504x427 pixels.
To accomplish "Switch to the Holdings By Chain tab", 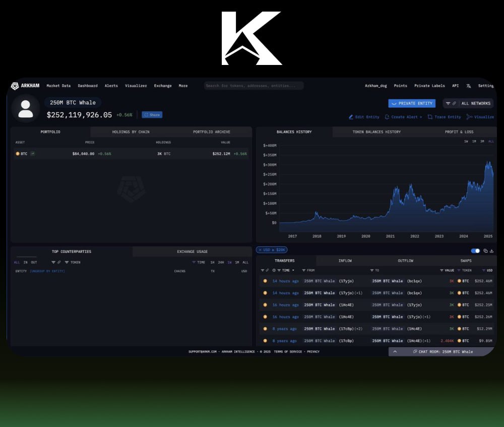I will [131, 132].
